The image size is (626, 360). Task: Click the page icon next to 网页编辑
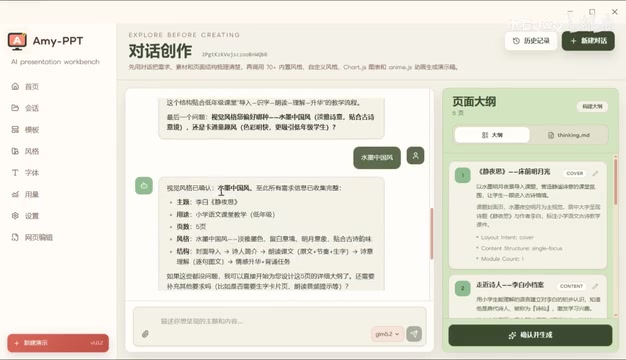click(15, 237)
